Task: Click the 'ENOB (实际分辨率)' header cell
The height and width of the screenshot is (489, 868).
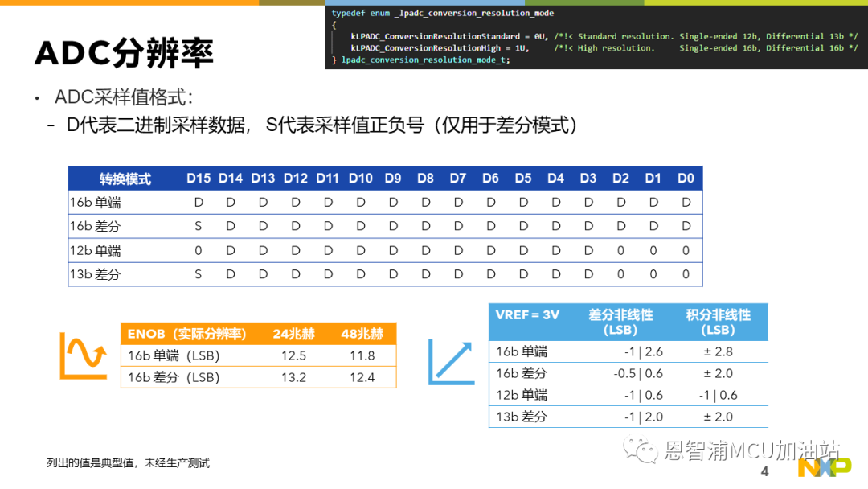Action: pos(186,334)
